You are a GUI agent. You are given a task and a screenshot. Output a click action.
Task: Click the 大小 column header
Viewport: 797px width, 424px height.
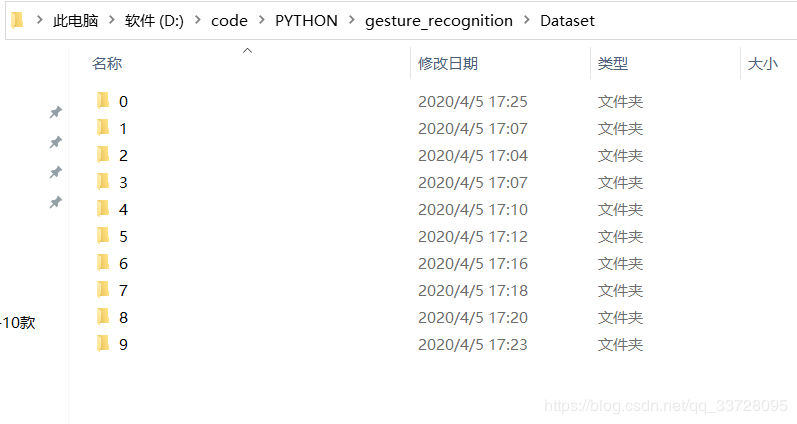click(762, 64)
